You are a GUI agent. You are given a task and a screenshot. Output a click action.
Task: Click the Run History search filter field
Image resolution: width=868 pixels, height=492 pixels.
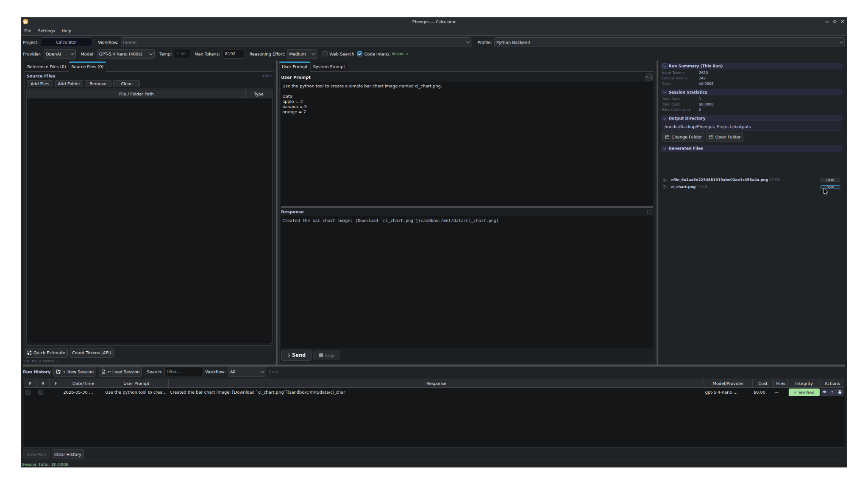pyautogui.click(x=184, y=372)
